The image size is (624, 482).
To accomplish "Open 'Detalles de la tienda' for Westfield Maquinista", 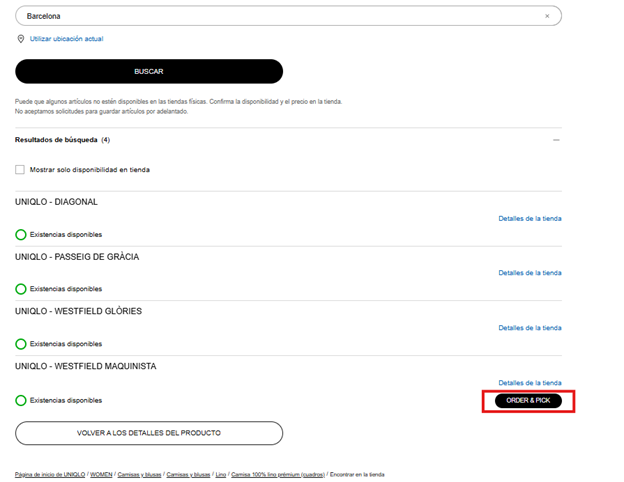I will (530, 382).
